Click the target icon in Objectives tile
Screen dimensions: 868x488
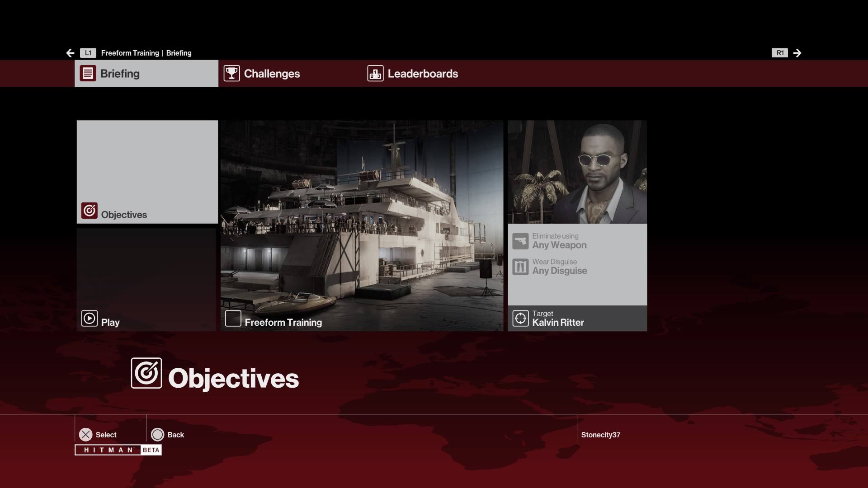coord(90,211)
